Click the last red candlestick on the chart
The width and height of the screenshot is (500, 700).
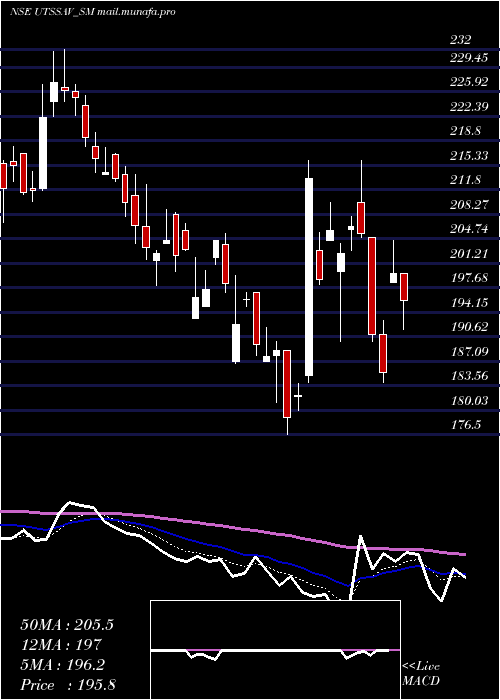point(404,287)
